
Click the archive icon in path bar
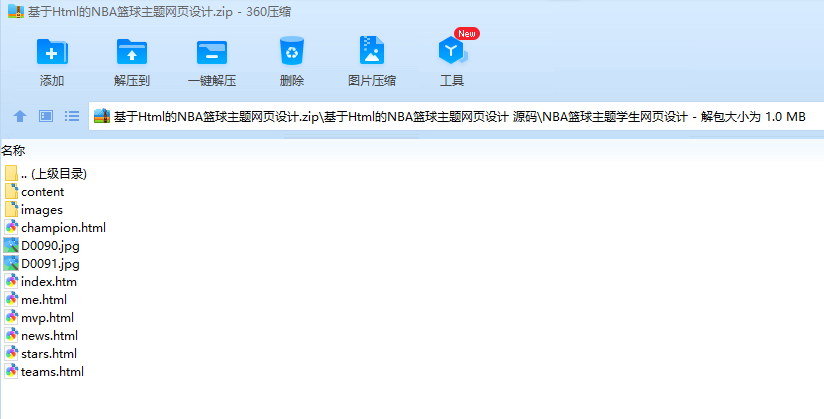click(102, 116)
